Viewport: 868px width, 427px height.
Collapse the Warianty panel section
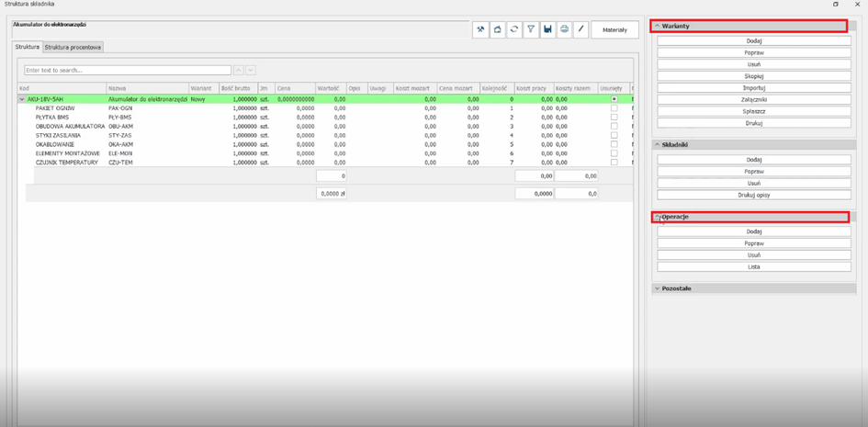658,27
